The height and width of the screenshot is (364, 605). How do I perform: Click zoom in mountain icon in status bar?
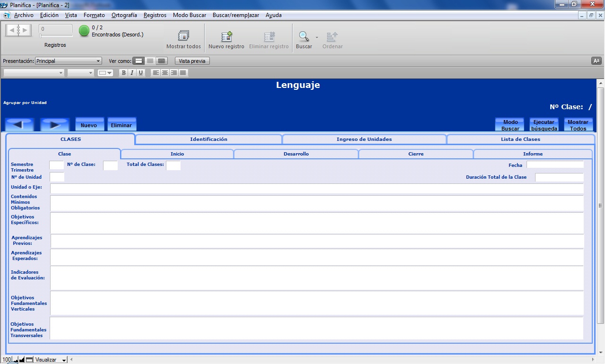coord(22,360)
